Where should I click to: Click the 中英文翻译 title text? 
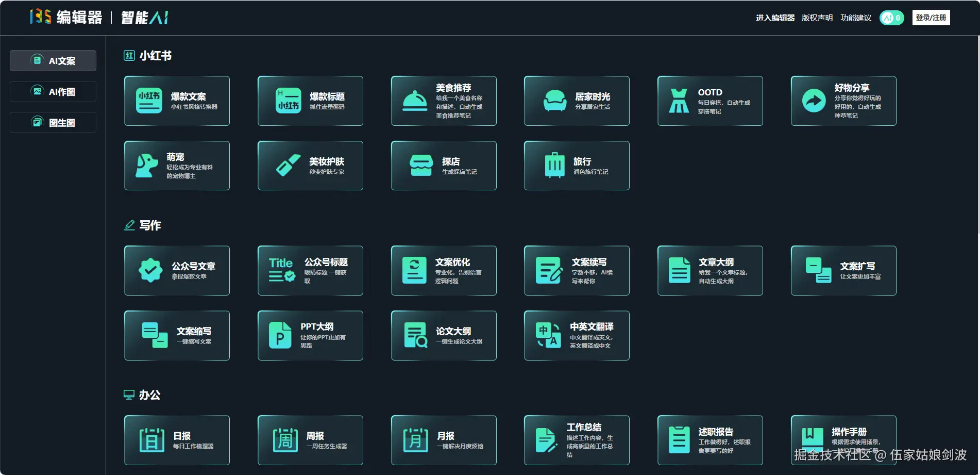coord(592,326)
